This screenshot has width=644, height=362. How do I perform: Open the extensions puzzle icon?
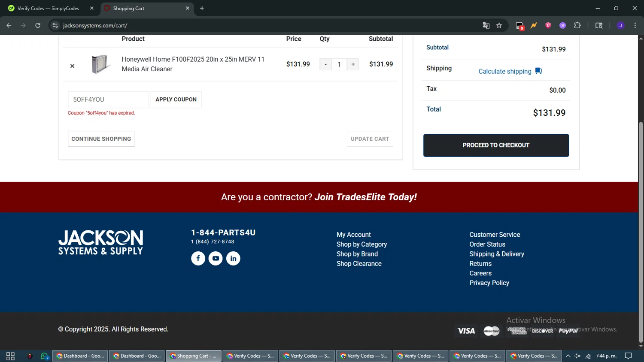tap(577, 25)
